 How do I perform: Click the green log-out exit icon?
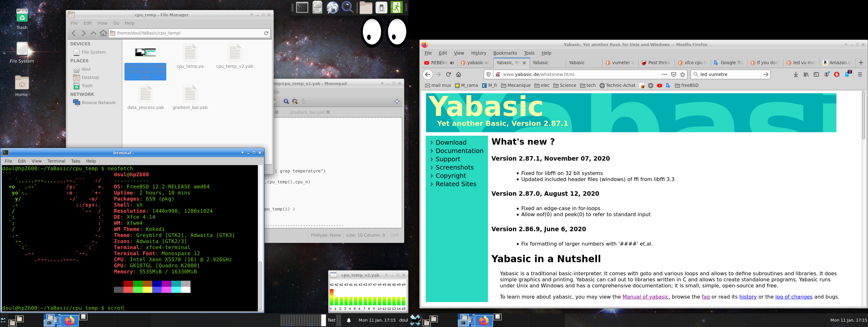pos(396,7)
